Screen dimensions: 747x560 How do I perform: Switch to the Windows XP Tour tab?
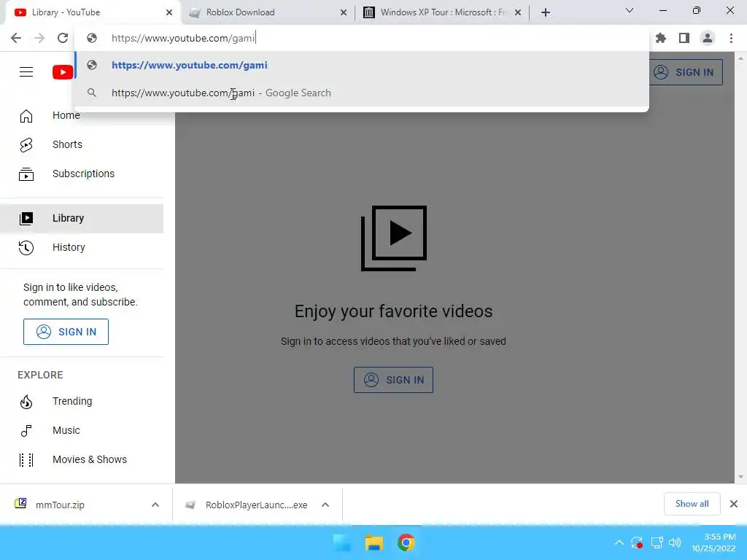443,12
